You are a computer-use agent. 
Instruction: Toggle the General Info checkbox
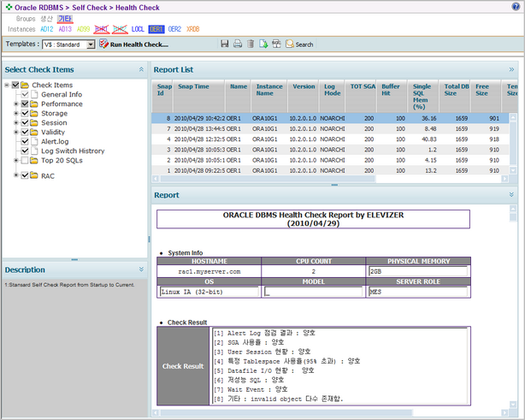(25, 94)
